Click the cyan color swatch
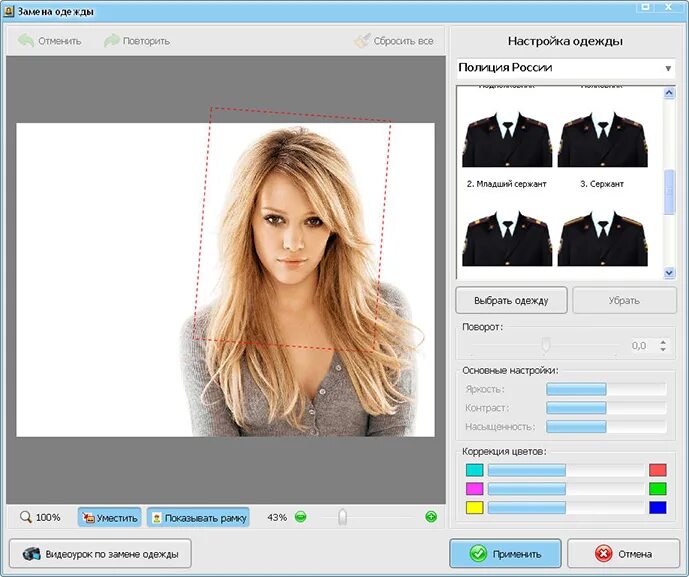Image resolution: width=689 pixels, height=577 pixels. coord(475,470)
